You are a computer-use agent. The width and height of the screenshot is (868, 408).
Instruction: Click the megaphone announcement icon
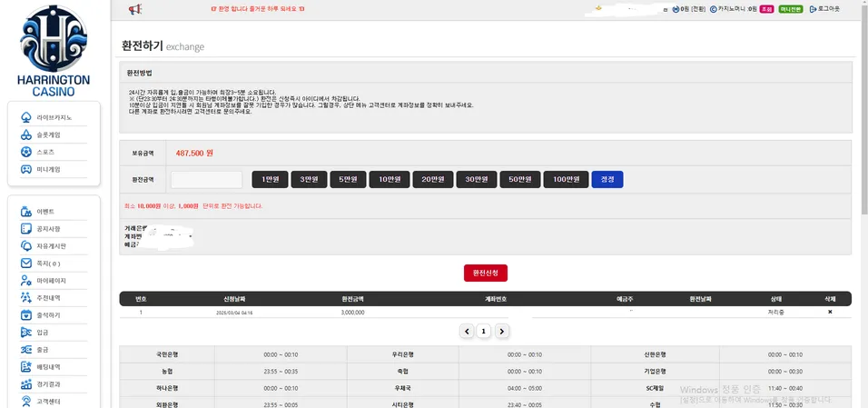(135, 9)
